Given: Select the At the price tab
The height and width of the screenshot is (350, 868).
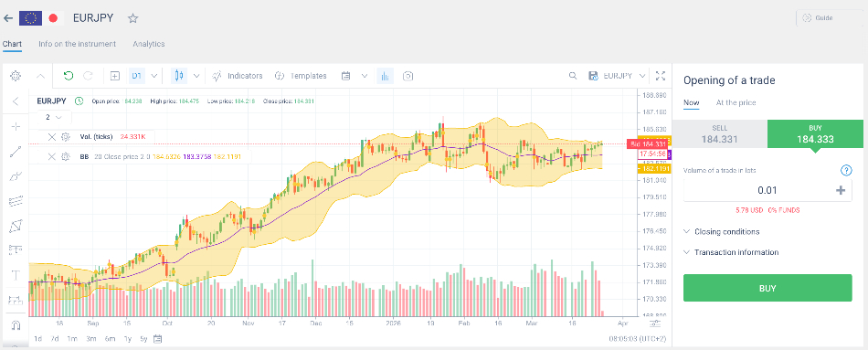Looking at the screenshot, I should click(736, 102).
